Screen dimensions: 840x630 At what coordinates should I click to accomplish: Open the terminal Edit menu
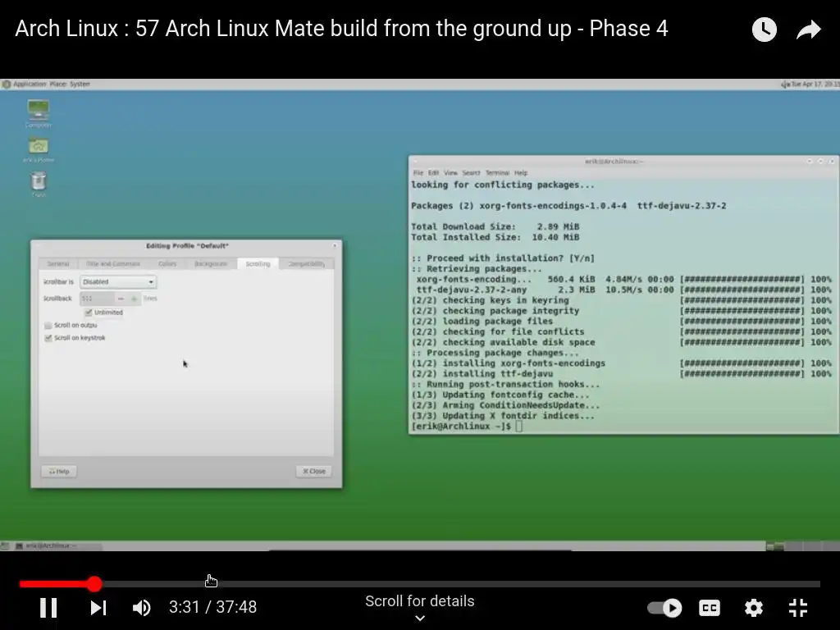tap(433, 172)
